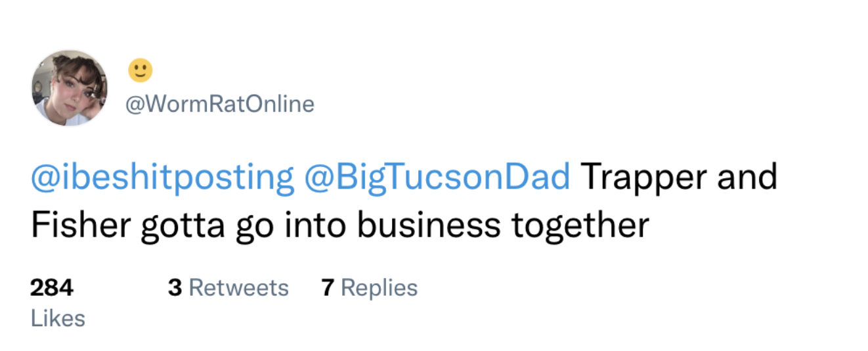Screen dimensions: 868x351
Task: Click the word and after Trapper
Action: click(747, 177)
